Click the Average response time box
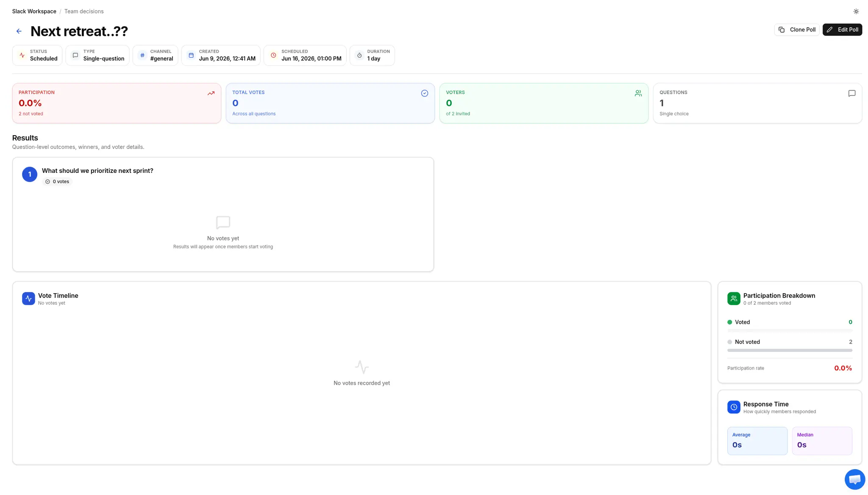The width and height of the screenshot is (868, 495). [x=757, y=441]
